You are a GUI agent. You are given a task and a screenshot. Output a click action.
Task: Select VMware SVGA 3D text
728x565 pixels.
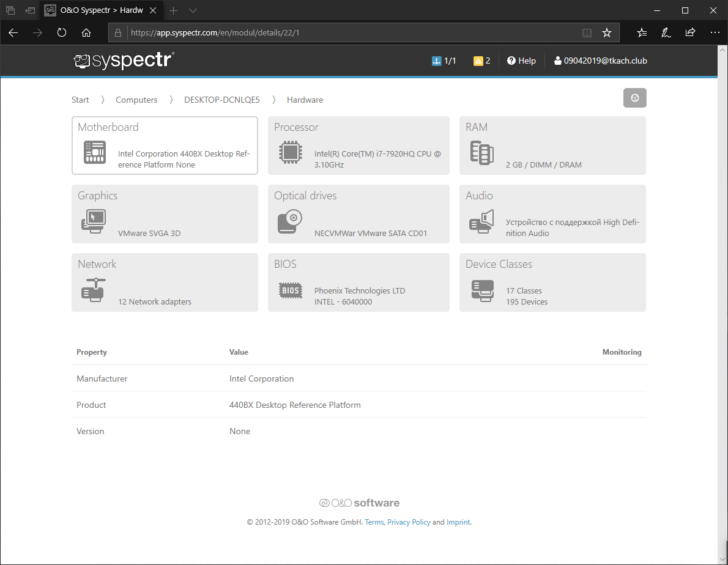(x=149, y=234)
